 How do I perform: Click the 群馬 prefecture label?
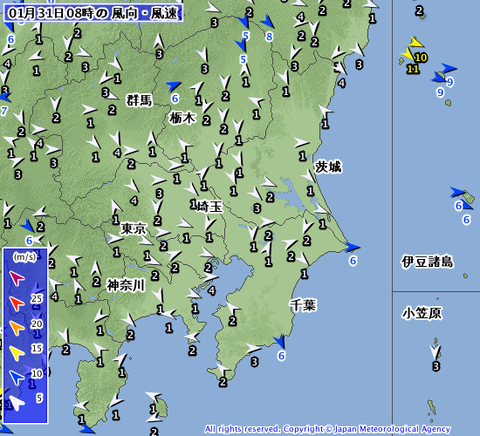(139, 100)
